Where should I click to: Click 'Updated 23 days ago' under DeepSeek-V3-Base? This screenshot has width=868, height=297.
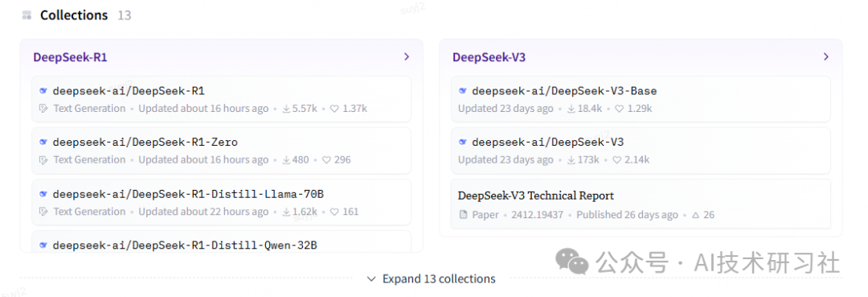tap(506, 109)
